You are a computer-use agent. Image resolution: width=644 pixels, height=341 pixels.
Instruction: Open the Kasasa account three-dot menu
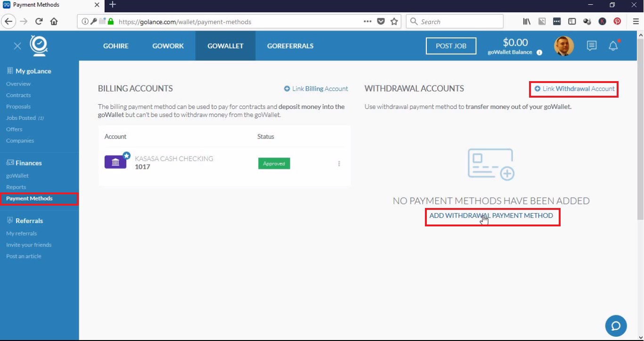click(339, 164)
